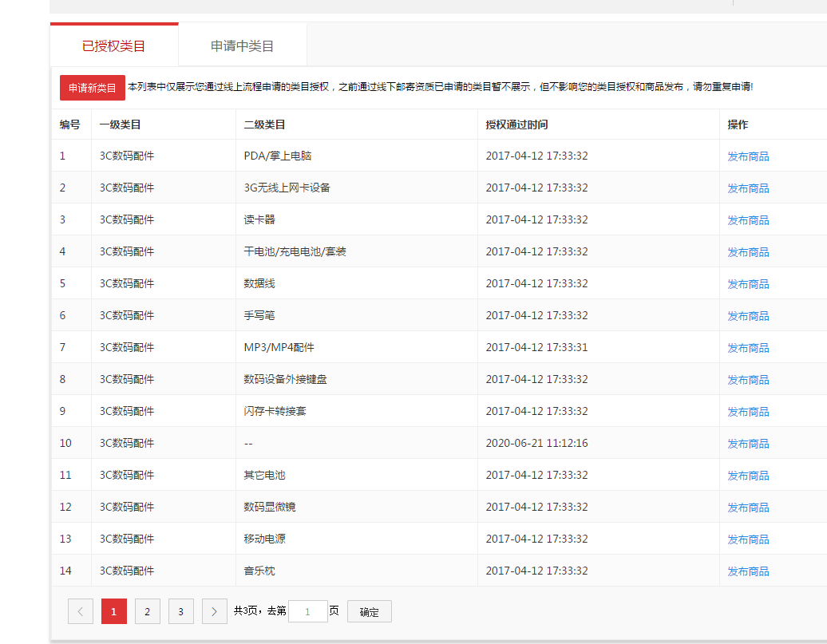This screenshot has width=827, height=644.
Task: Select the currently active page 1
Action: 113,610
